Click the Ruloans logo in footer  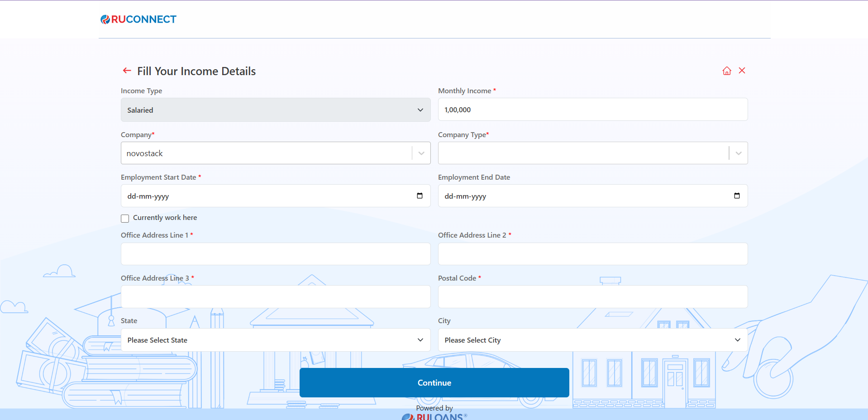click(x=434, y=416)
